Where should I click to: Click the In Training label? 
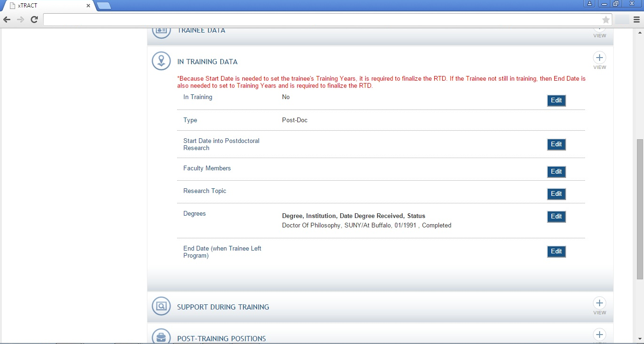click(198, 97)
